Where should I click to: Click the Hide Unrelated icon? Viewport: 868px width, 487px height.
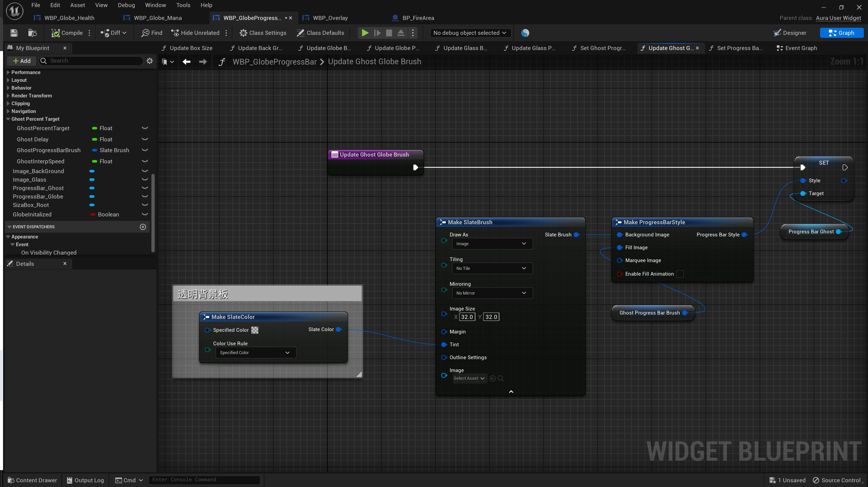(175, 33)
